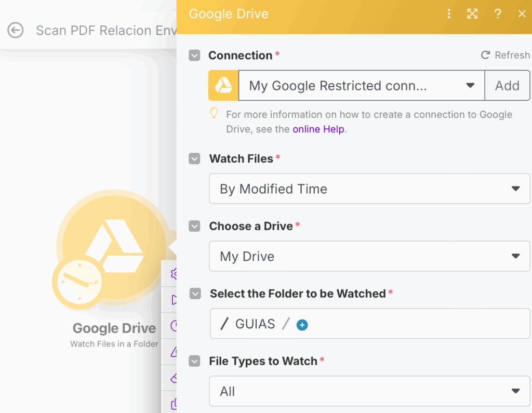Click the Add connection button
Screen dimensions: 532x413
[x=507, y=85]
